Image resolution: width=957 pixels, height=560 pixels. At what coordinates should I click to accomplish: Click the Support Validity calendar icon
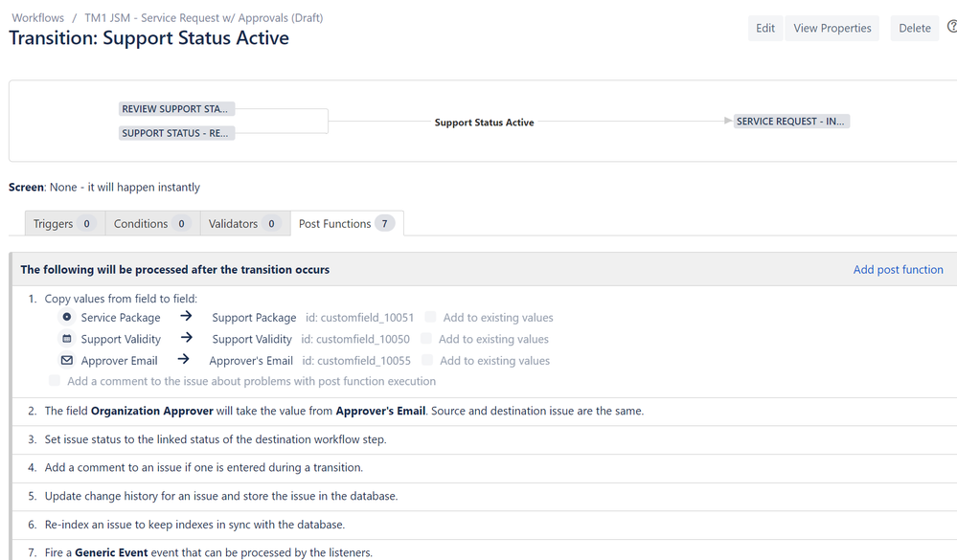pos(66,339)
